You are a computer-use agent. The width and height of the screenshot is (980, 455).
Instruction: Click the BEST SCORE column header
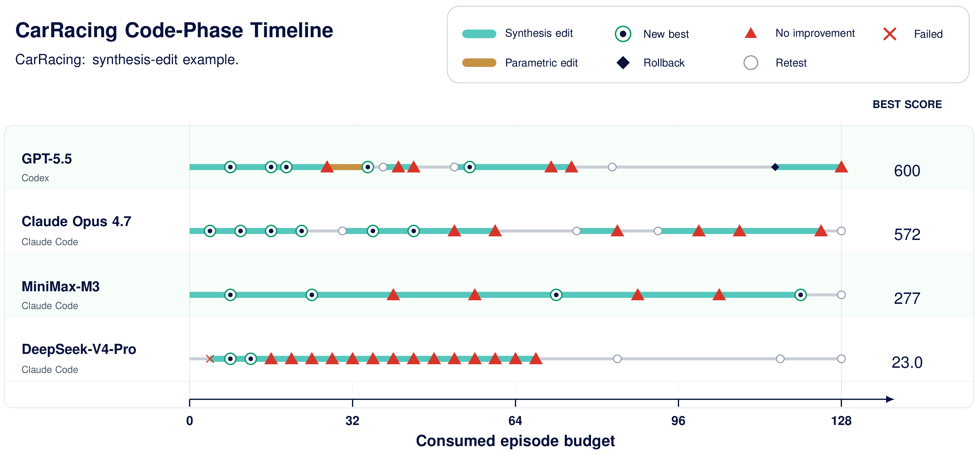tap(907, 104)
